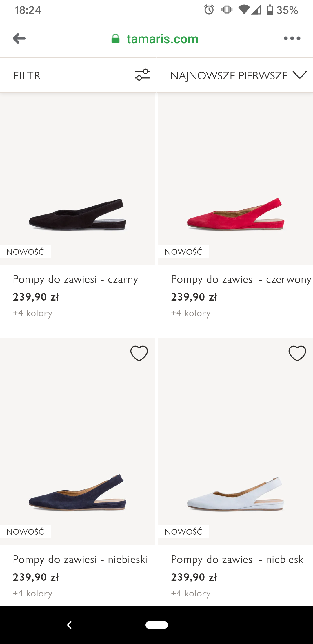The height and width of the screenshot is (644, 313).
Task: Tap the green padlock security icon
Action: coord(115,39)
